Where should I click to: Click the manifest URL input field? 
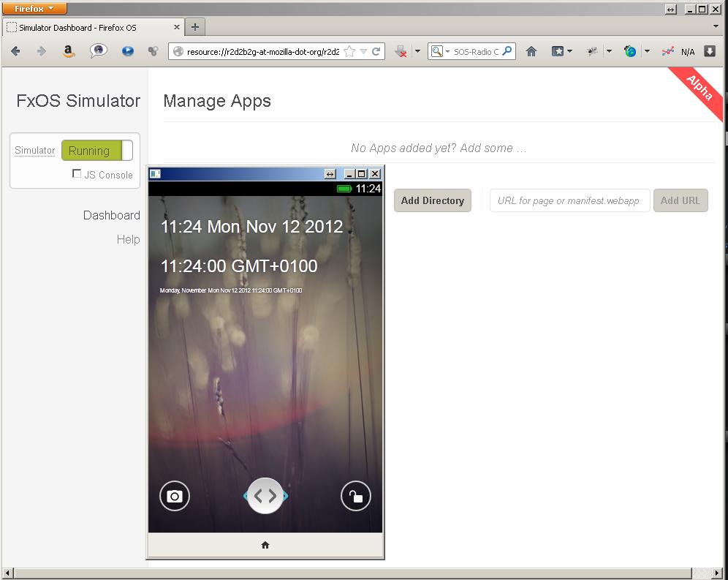coord(569,200)
